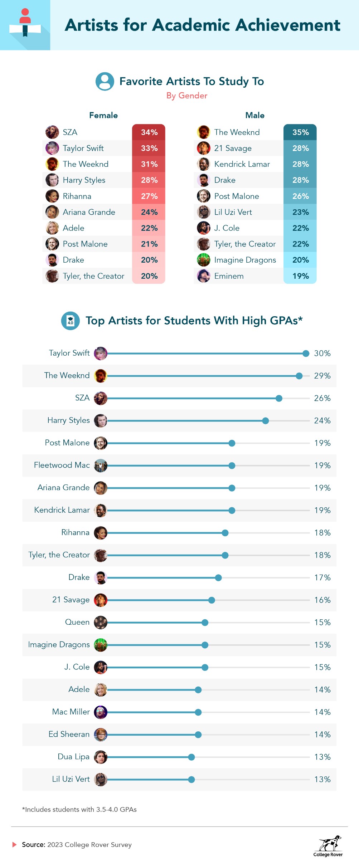Image resolution: width=359 pixels, height=868 pixels.
Task: Click the College Rover dog logo
Action: tap(328, 846)
